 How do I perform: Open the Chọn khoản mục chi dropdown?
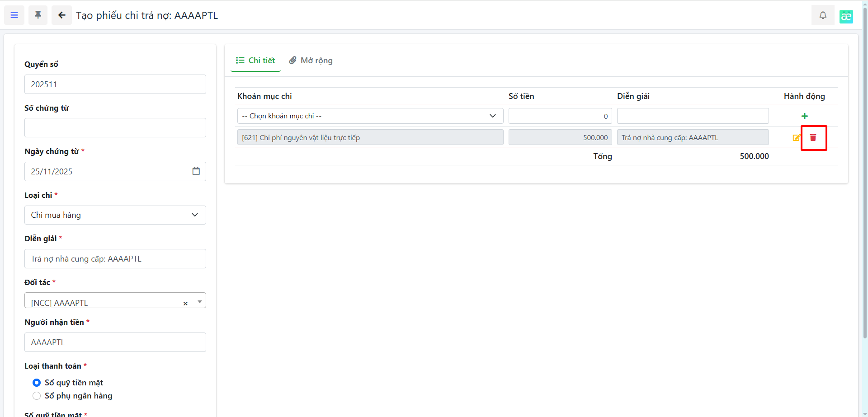pyautogui.click(x=370, y=116)
